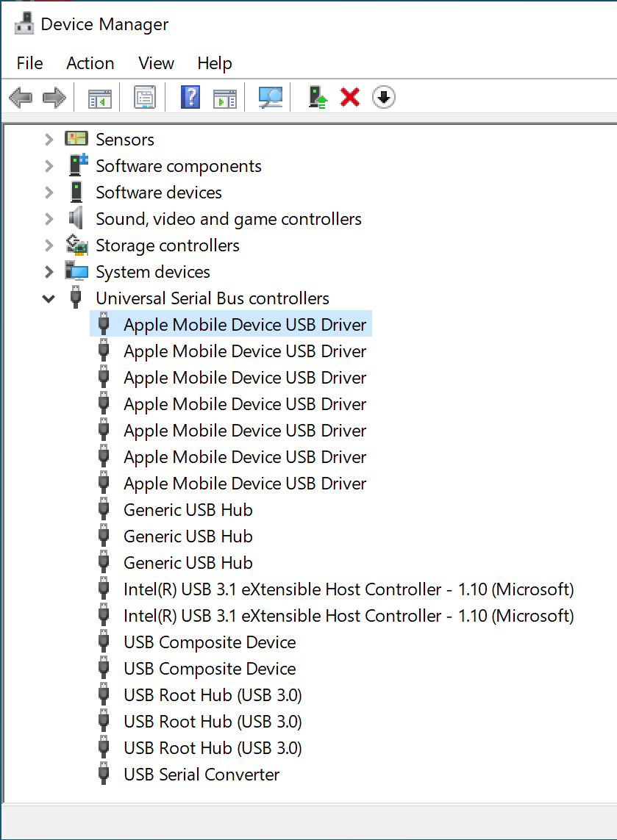
Task: Click the blue Help question mark icon
Action: tap(190, 97)
